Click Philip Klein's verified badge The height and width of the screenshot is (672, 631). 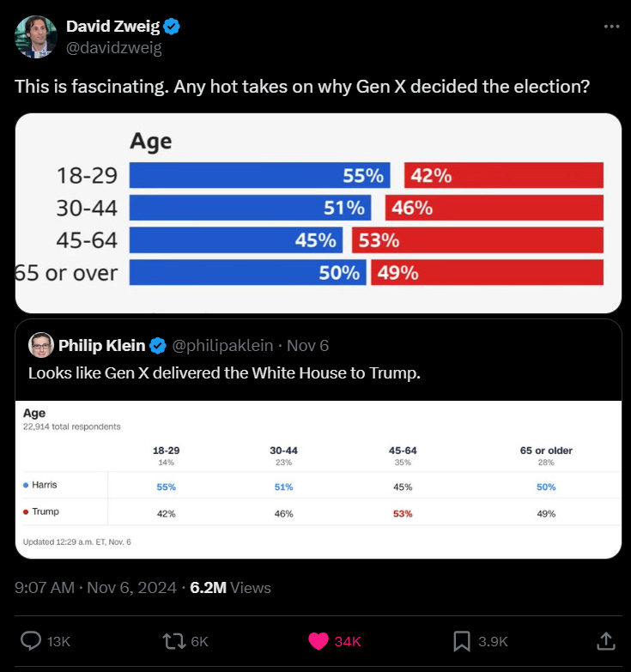click(158, 345)
